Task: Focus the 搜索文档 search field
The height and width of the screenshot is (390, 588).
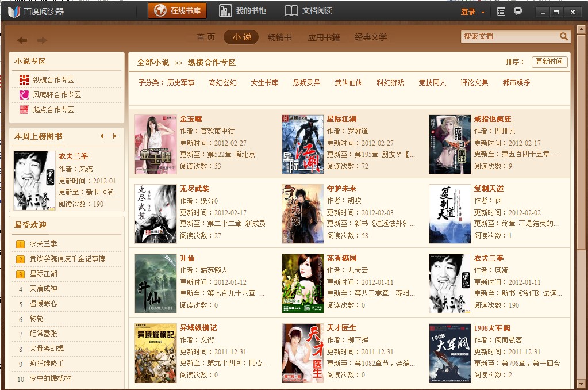Action: click(510, 36)
